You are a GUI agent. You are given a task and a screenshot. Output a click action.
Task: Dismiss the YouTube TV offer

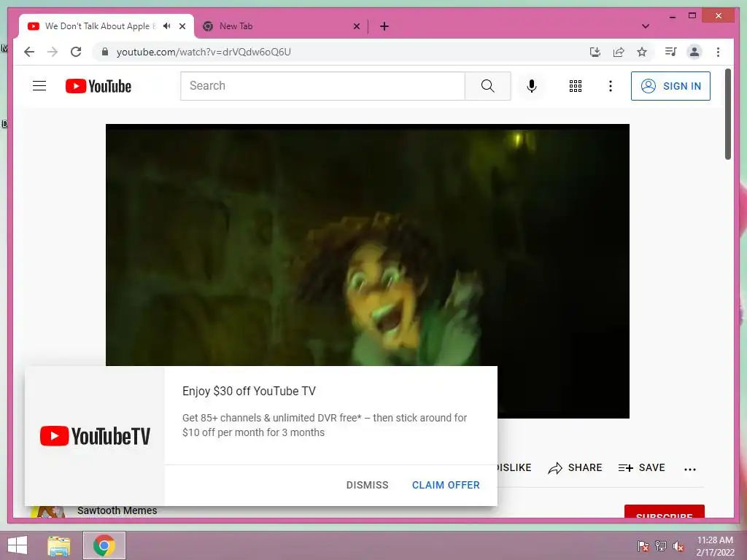[x=368, y=485]
